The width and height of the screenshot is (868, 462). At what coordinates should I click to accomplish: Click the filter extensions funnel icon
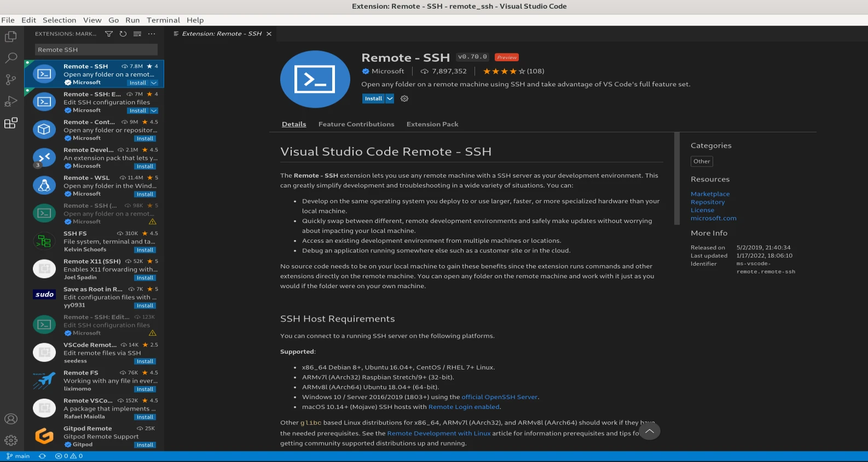109,34
